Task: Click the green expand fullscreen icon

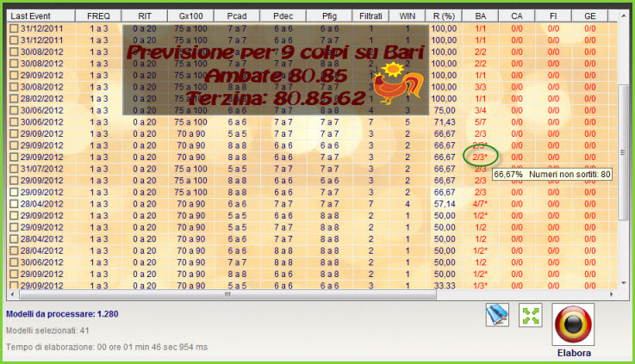Action: (x=531, y=316)
